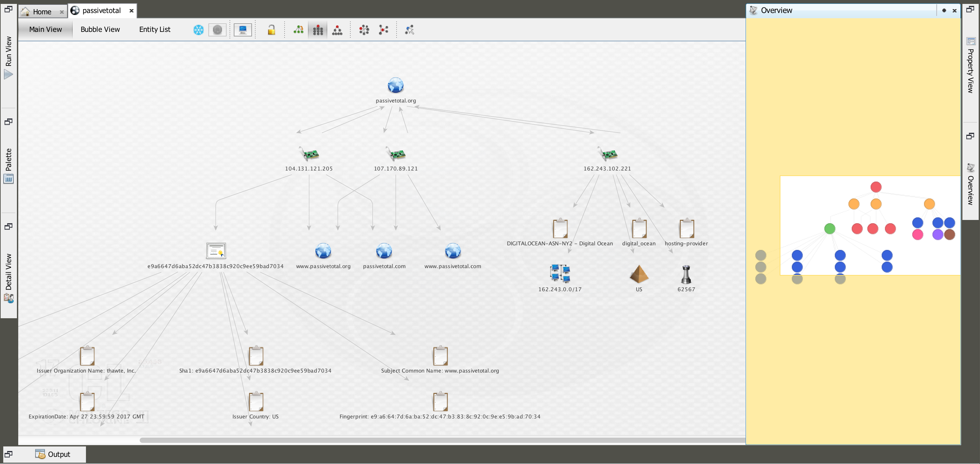This screenshot has height=464, width=980.
Task: Select the Subject Common Name node
Action: [x=440, y=360]
